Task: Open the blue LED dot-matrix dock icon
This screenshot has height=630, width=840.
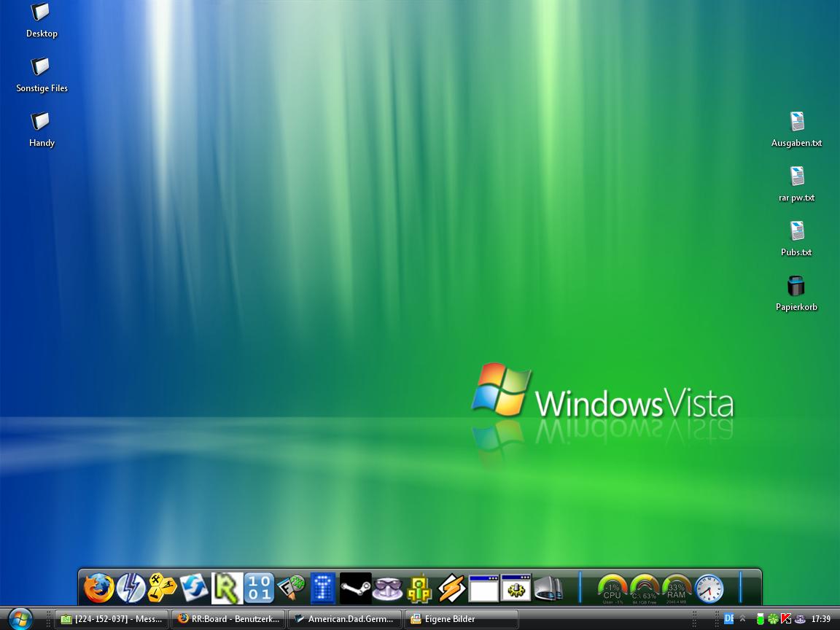Action: coord(323,588)
